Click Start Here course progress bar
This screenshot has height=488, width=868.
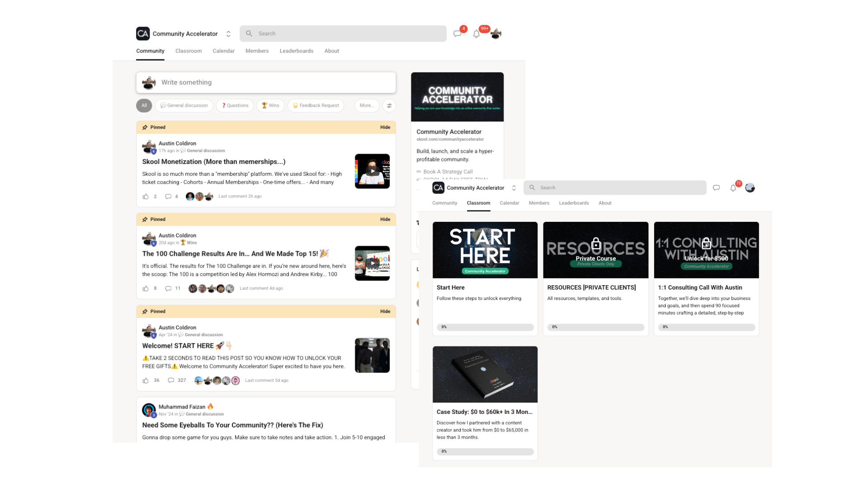pos(485,327)
